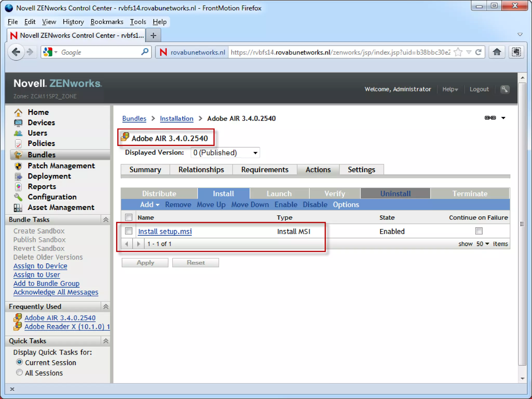The width and height of the screenshot is (532, 399).
Task: Click Assign to Device task link
Action: point(40,266)
